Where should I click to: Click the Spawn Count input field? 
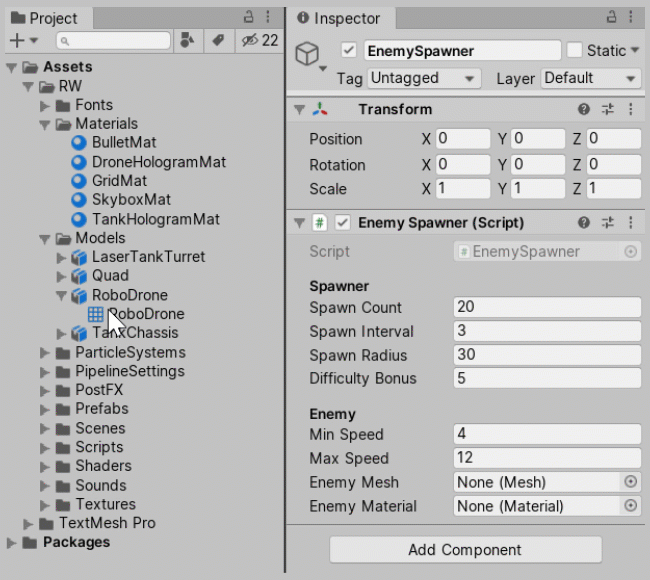[x=546, y=307]
